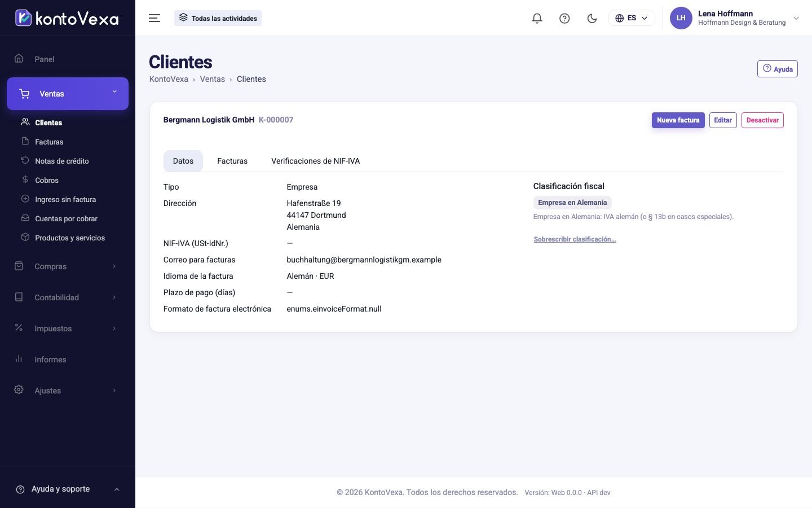Open Notas de crédito in the sidebar

click(x=62, y=161)
